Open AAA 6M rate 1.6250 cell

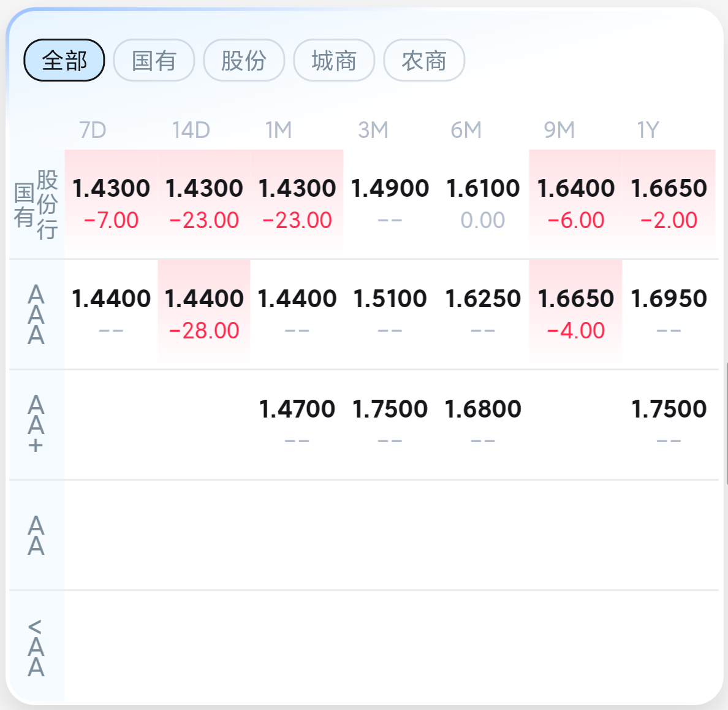pos(483,314)
